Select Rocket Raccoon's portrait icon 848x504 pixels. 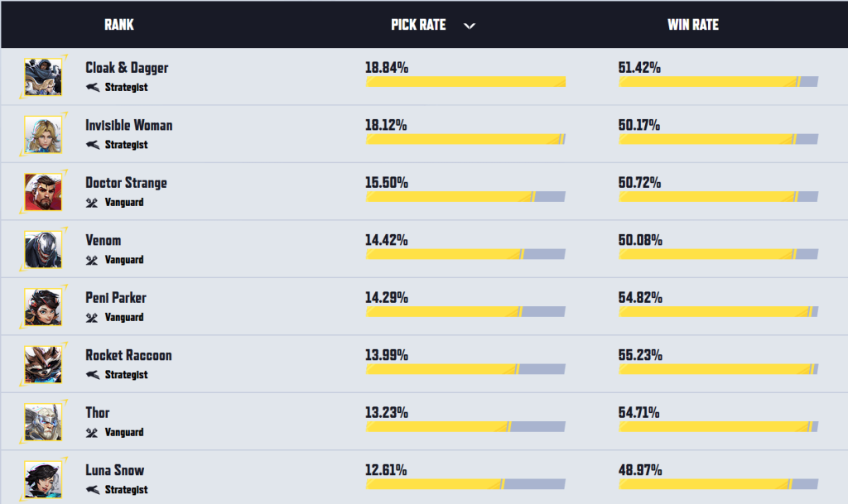43,365
